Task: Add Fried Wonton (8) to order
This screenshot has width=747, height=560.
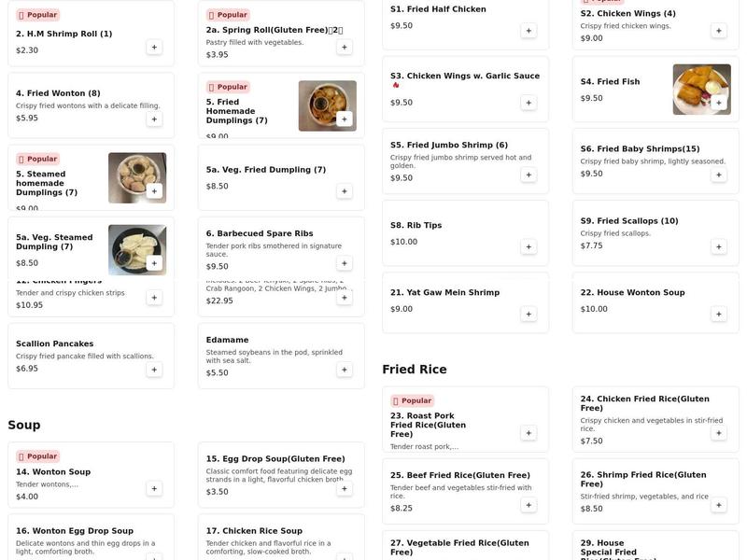Action: tap(154, 119)
